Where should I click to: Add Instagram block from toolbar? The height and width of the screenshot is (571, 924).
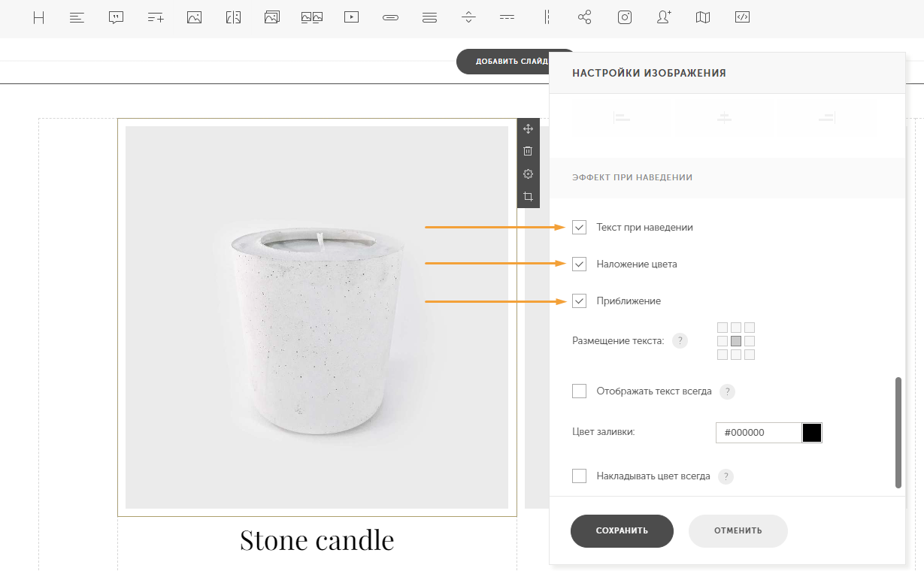(624, 17)
